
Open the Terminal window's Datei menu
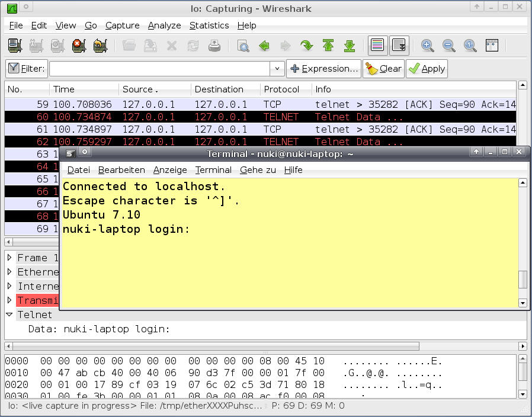pos(78,170)
